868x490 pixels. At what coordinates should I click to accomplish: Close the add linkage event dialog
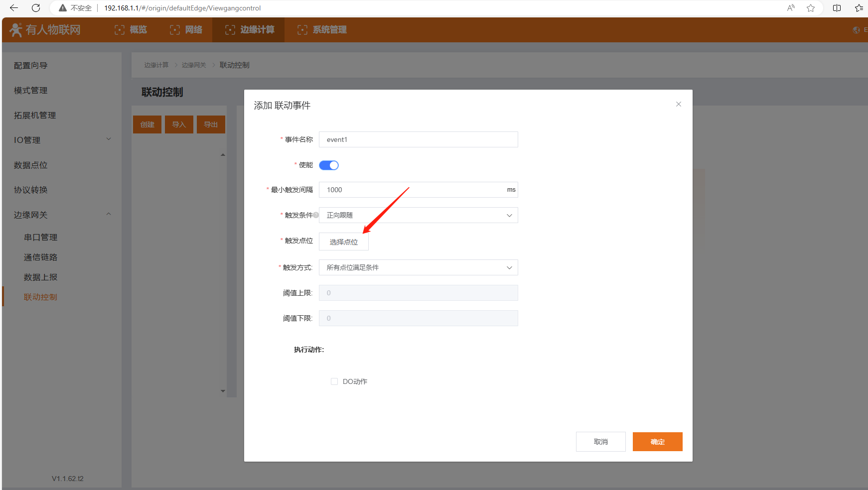(x=678, y=104)
